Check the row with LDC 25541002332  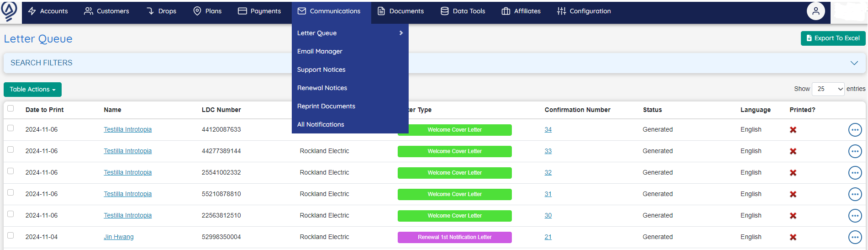(11, 171)
